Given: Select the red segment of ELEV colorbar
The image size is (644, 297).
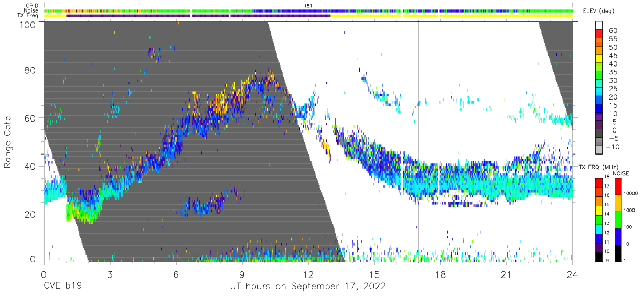Looking at the screenshot, I should click(599, 34).
